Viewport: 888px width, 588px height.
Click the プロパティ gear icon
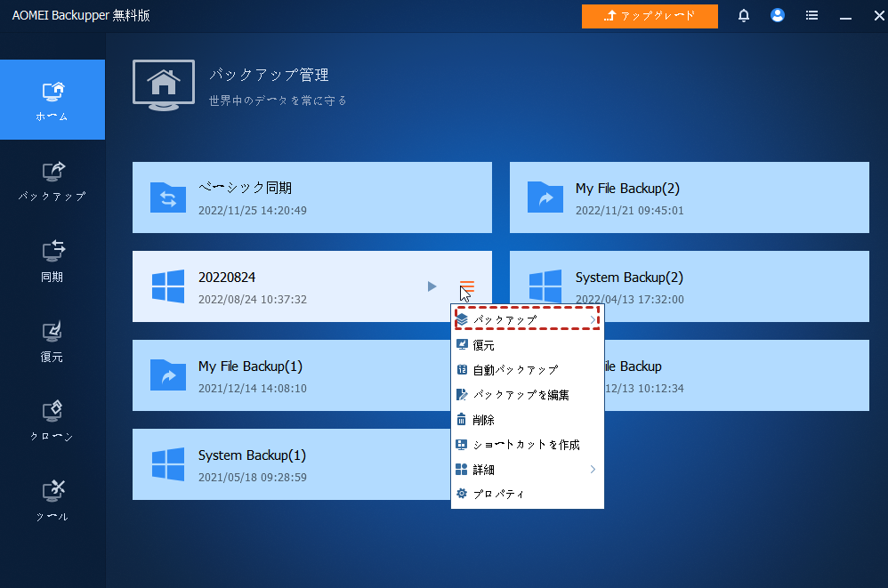pos(462,494)
